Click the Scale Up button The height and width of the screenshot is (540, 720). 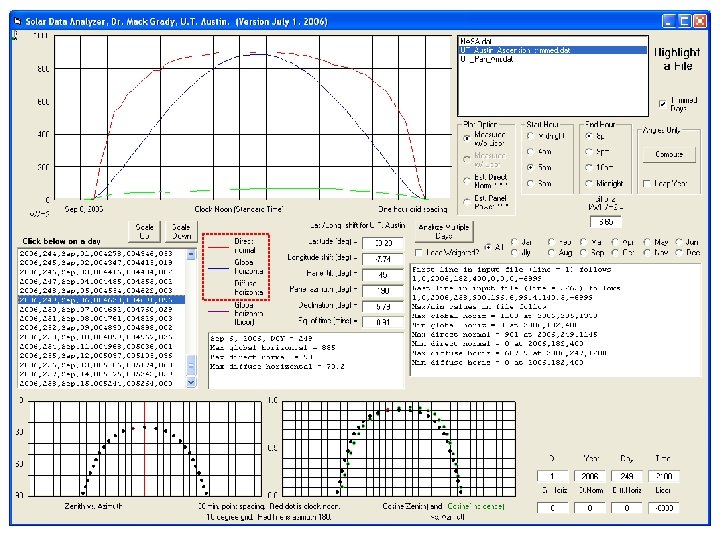146,231
